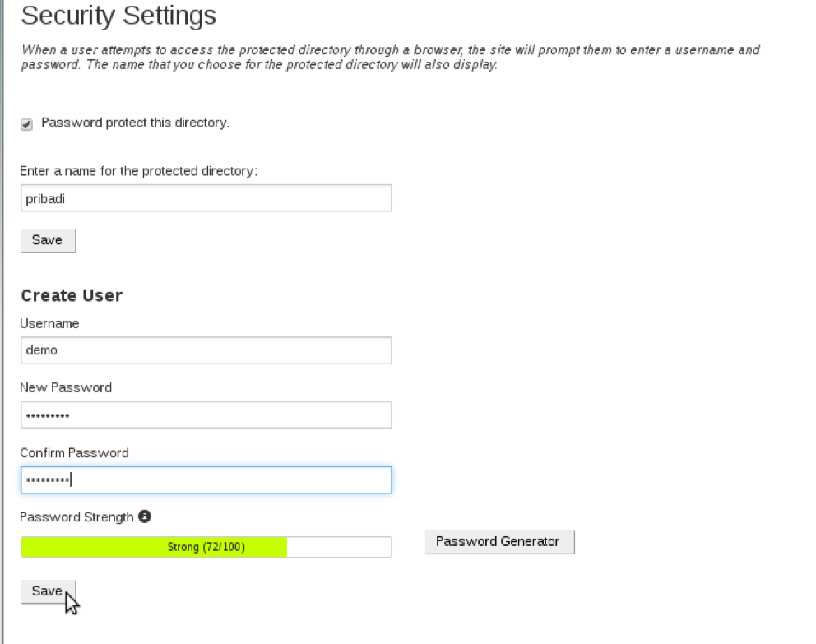The width and height of the screenshot is (816, 644).
Task: Enable the Password protect this directory checkbox
Action: pyautogui.click(x=26, y=123)
